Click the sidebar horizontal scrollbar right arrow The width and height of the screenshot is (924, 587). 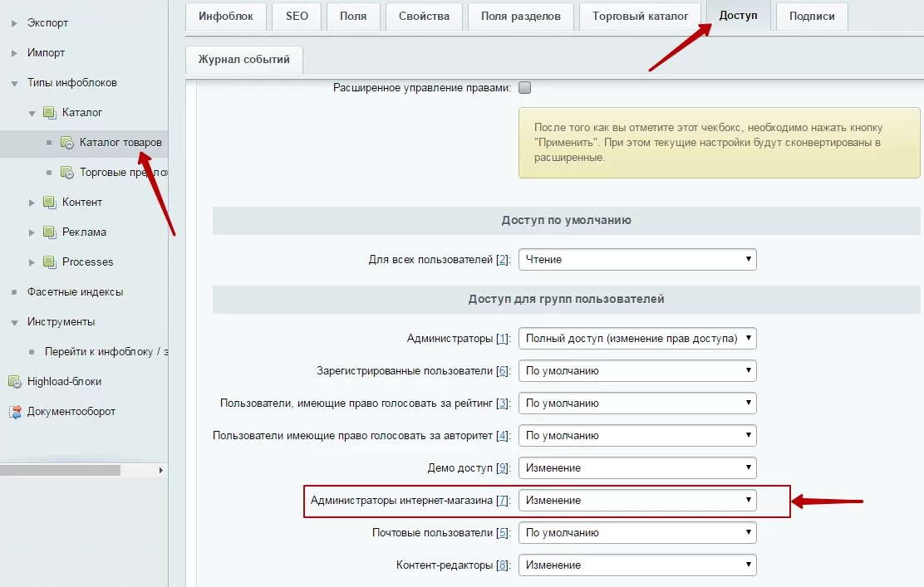click(x=161, y=471)
